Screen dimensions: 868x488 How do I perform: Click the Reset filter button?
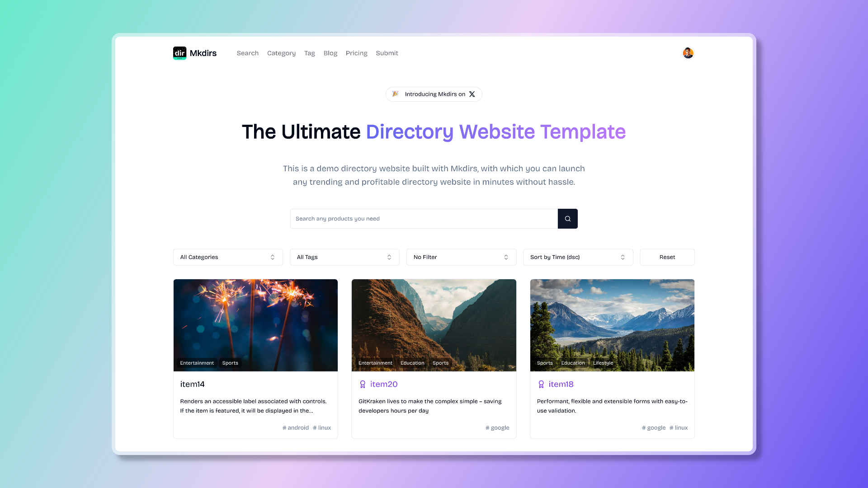(x=667, y=257)
